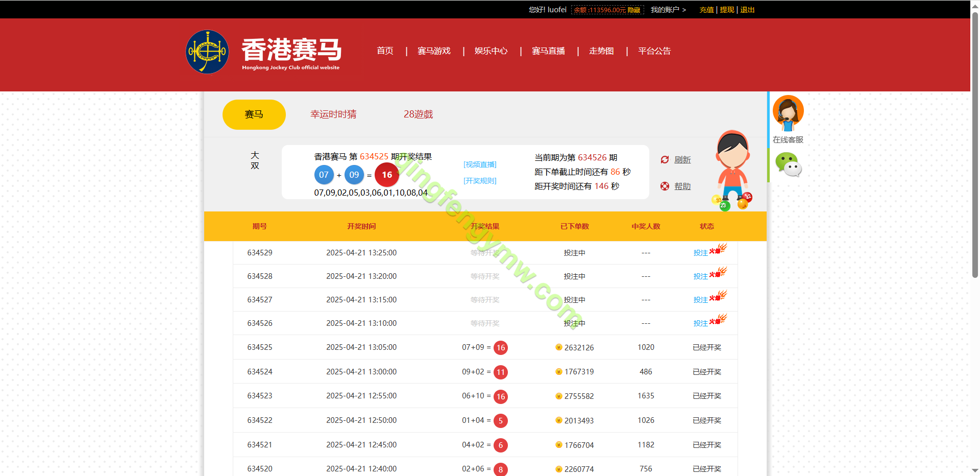Click the lifebuoy help icon
This screenshot has height=476, width=980.
pos(665,186)
